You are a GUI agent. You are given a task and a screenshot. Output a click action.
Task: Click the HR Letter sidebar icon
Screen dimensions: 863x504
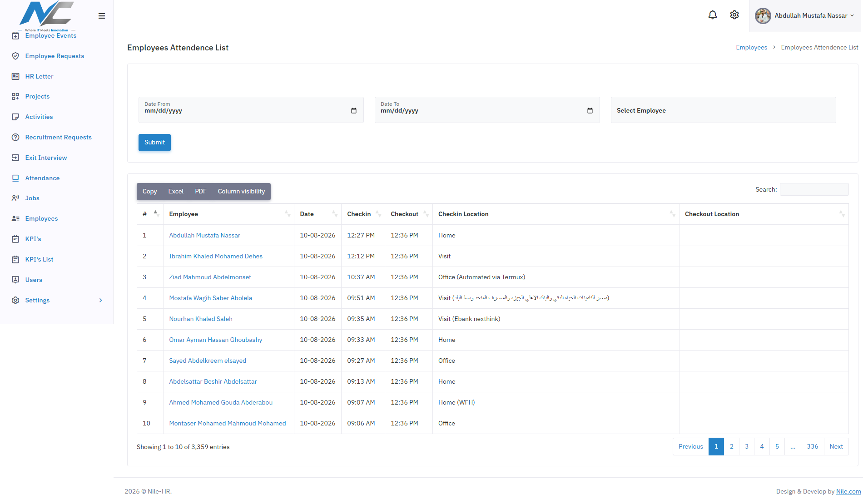(15, 76)
